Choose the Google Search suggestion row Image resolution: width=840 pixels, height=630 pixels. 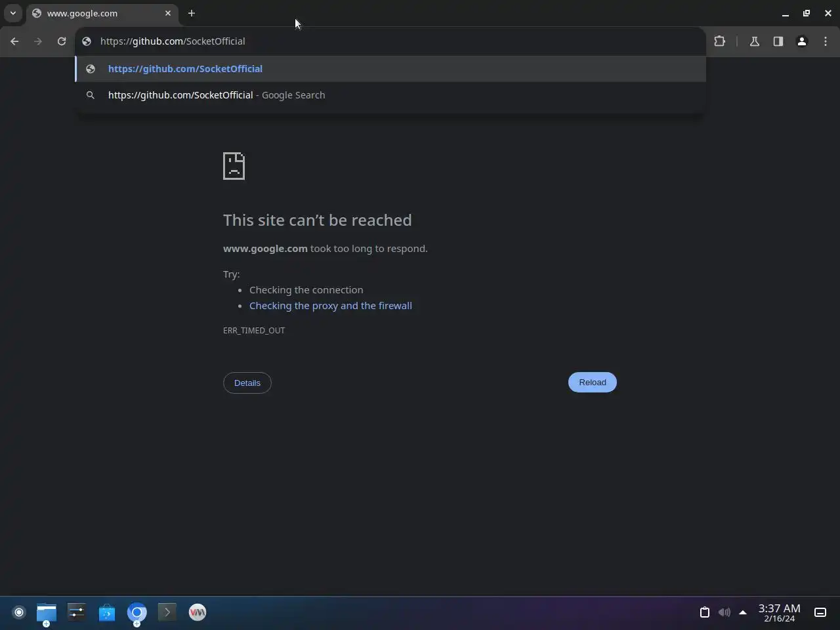pos(391,95)
